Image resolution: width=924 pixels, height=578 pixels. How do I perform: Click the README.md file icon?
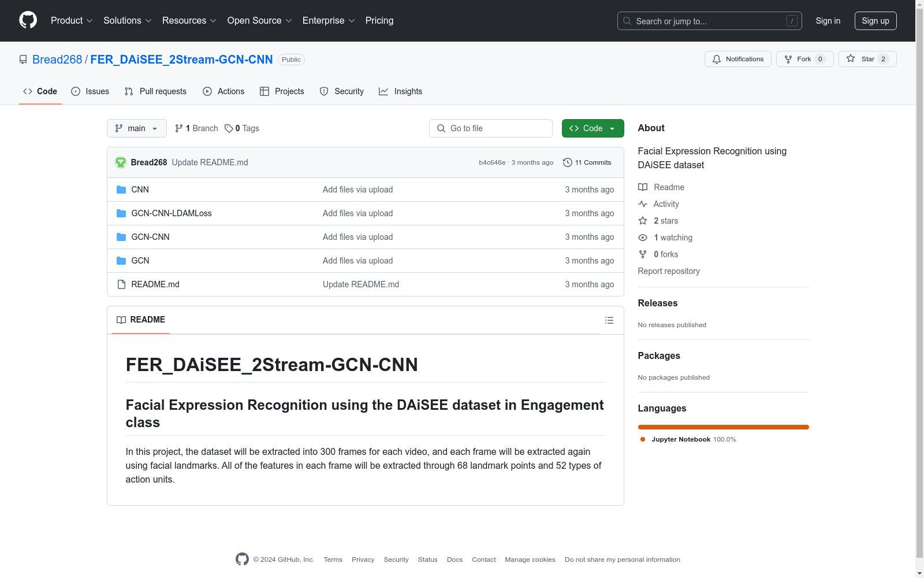(x=121, y=284)
